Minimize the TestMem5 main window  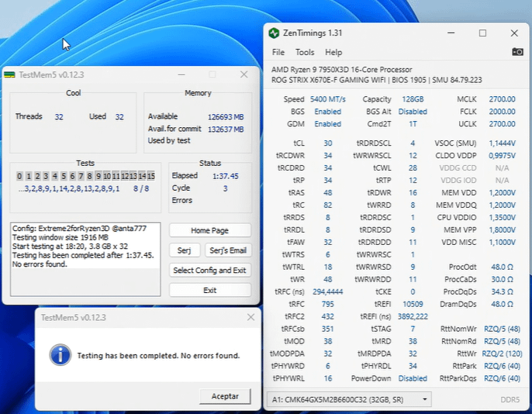point(181,74)
